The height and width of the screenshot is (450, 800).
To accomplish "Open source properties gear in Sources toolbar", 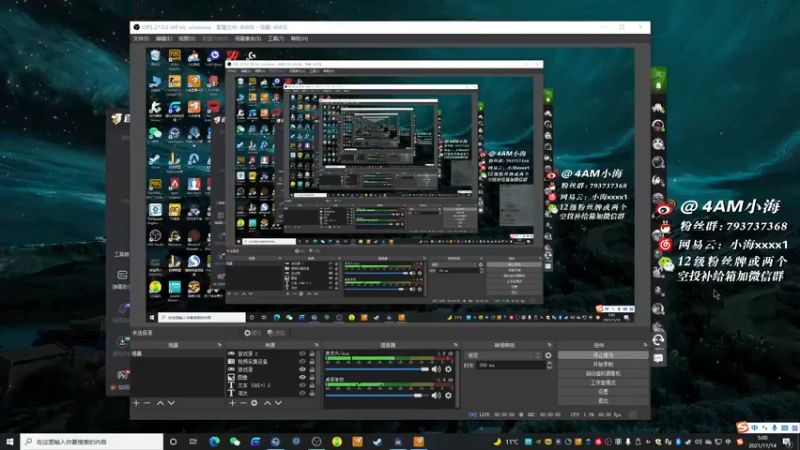I will pyautogui.click(x=254, y=403).
